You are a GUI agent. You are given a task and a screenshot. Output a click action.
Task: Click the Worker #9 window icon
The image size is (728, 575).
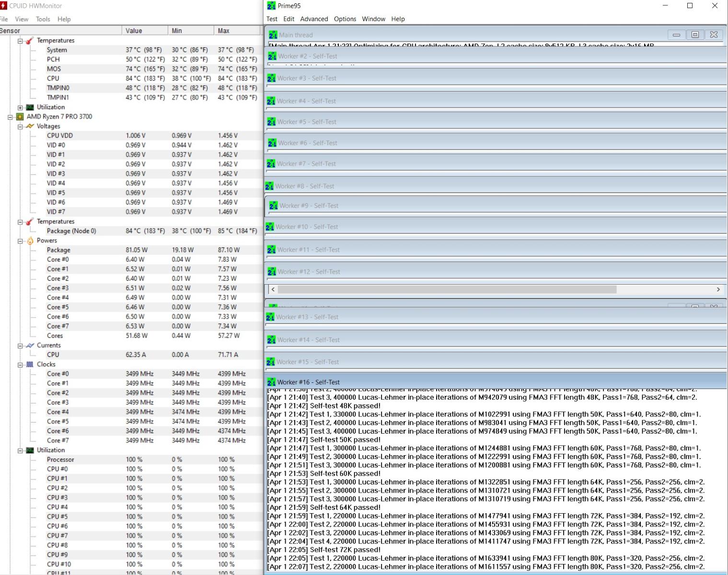click(x=274, y=206)
